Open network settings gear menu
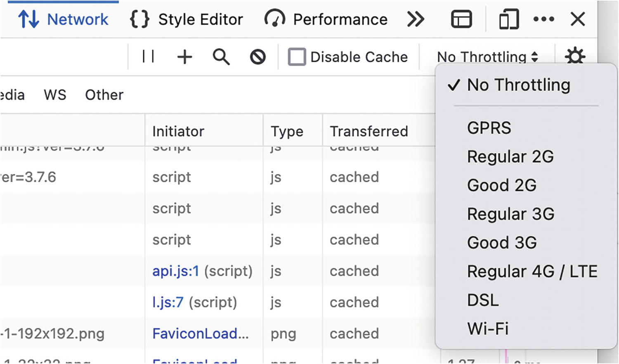Image resolution: width=619 pixels, height=364 pixels. 575,56
